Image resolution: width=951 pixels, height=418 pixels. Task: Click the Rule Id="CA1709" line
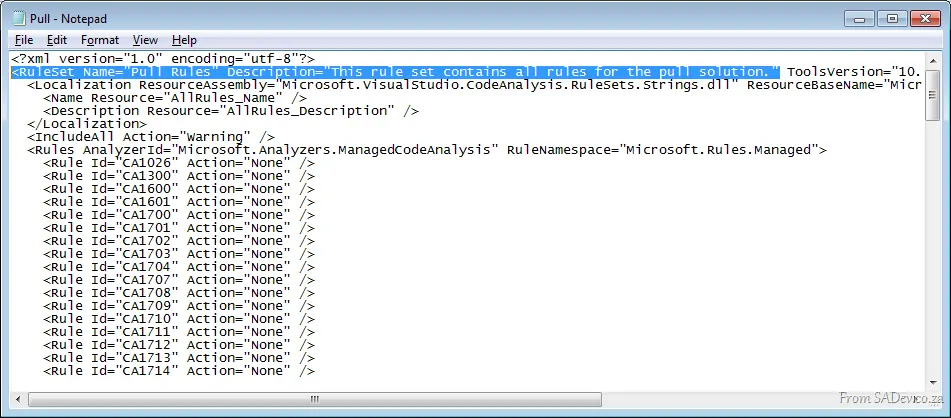coord(179,306)
